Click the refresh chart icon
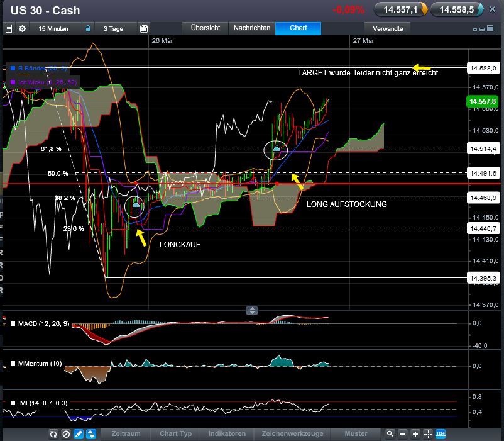This screenshot has height=441, width=504. click(53, 434)
